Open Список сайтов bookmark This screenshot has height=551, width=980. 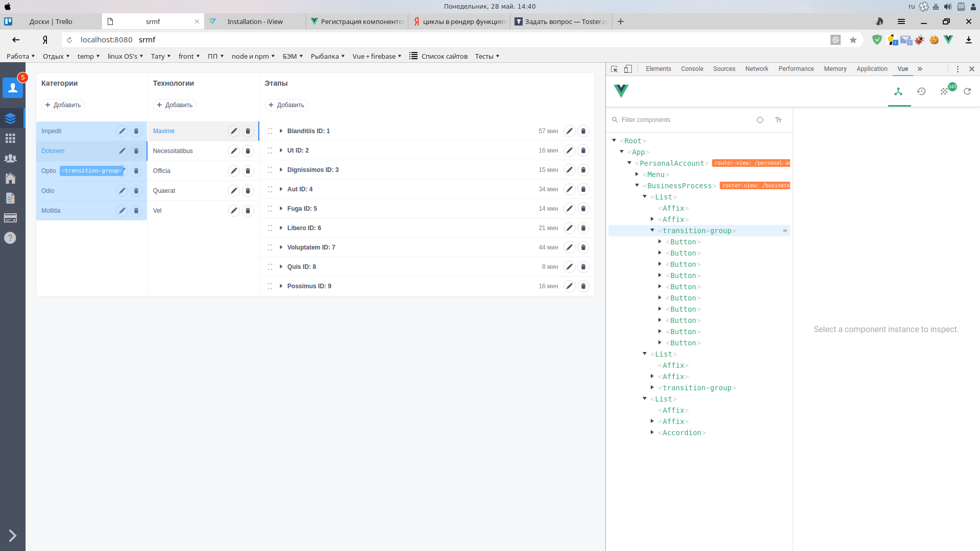click(x=438, y=56)
